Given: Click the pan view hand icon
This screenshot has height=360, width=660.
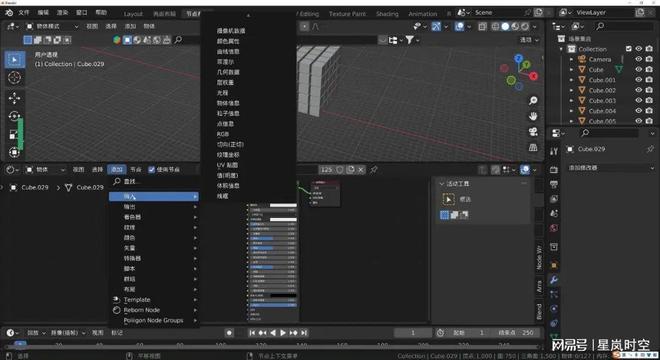Looking at the screenshot, I should pyautogui.click(x=533, y=116).
